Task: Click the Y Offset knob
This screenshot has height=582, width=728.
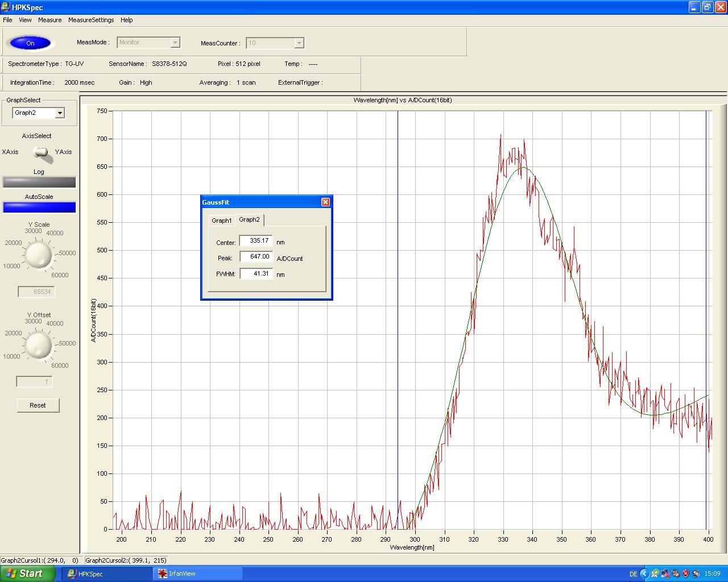Action: (39, 345)
